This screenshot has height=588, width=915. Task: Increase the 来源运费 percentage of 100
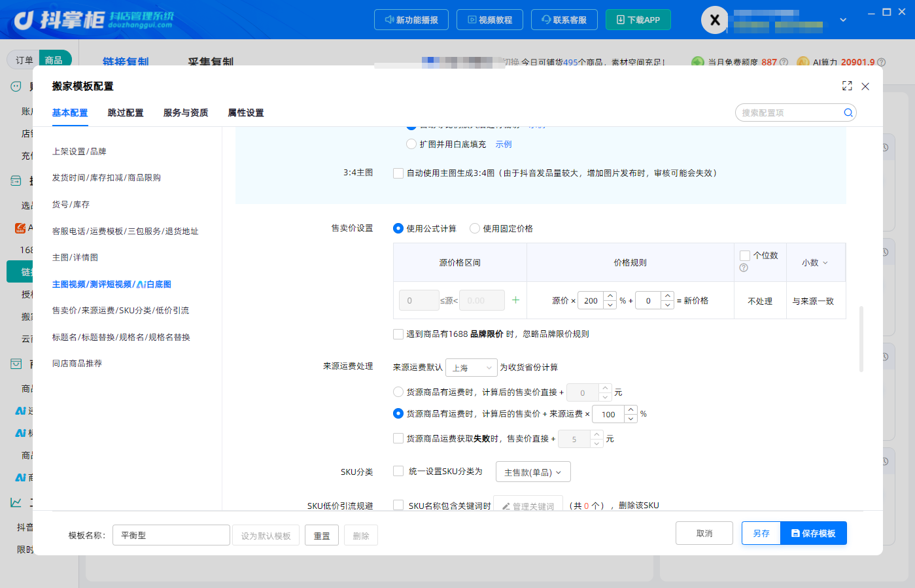(x=630, y=409)
